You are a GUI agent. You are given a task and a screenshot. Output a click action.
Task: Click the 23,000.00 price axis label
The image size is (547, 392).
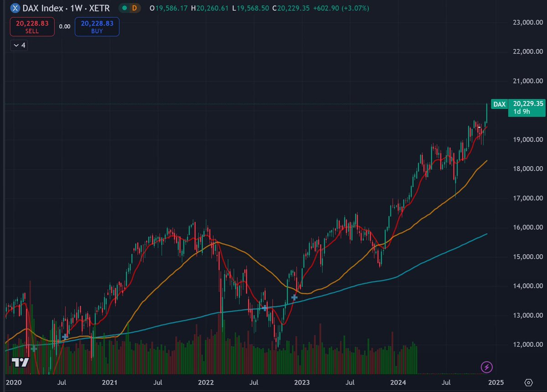point(528,22)
